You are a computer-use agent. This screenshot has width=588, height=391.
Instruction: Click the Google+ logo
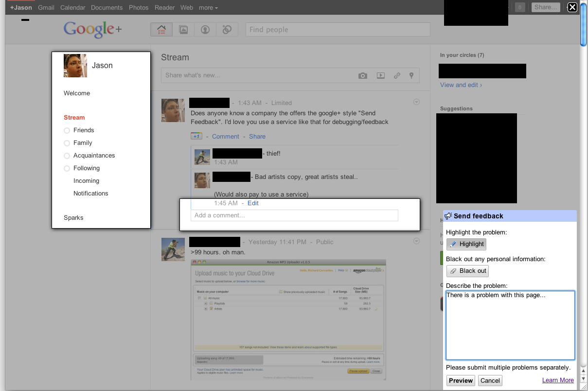92,30
